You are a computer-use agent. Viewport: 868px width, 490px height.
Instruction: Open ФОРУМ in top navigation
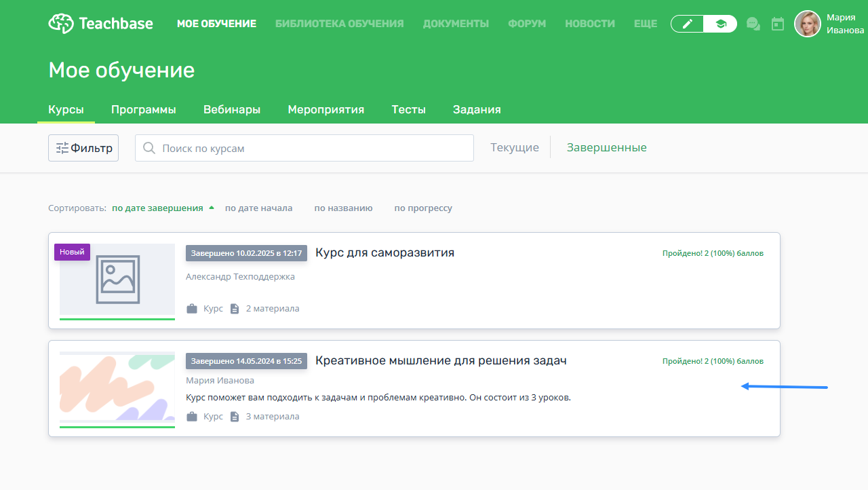527,24
